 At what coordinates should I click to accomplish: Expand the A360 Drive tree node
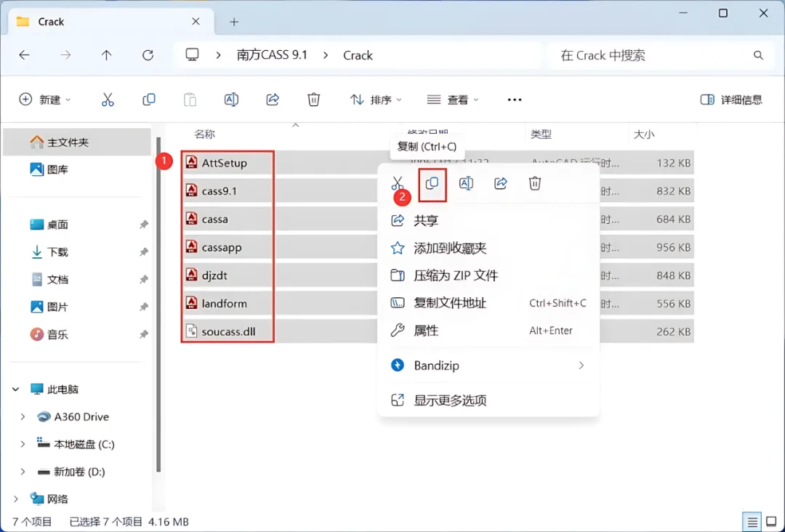coord(23,416)
